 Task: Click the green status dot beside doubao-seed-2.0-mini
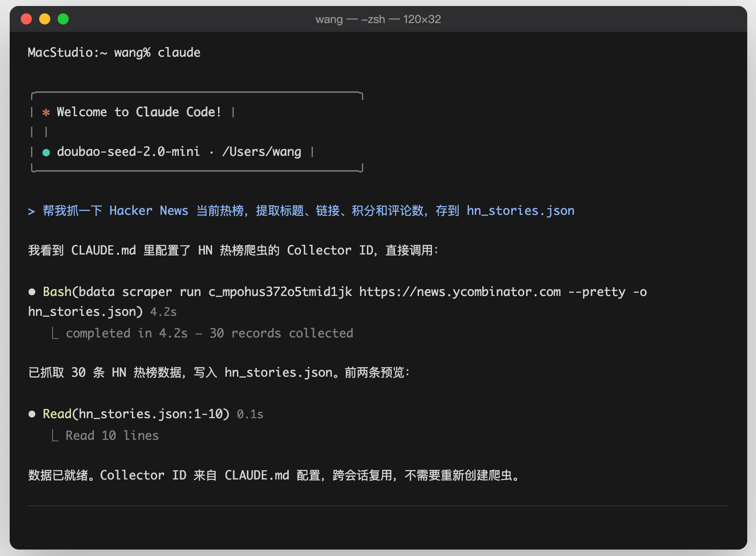[46, 152]
